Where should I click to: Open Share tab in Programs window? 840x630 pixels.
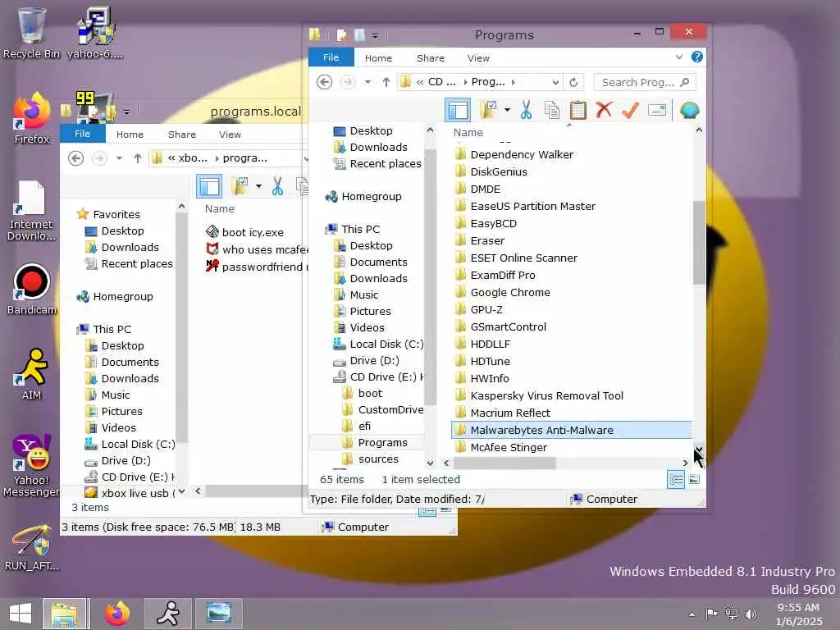tap(430, 58)
